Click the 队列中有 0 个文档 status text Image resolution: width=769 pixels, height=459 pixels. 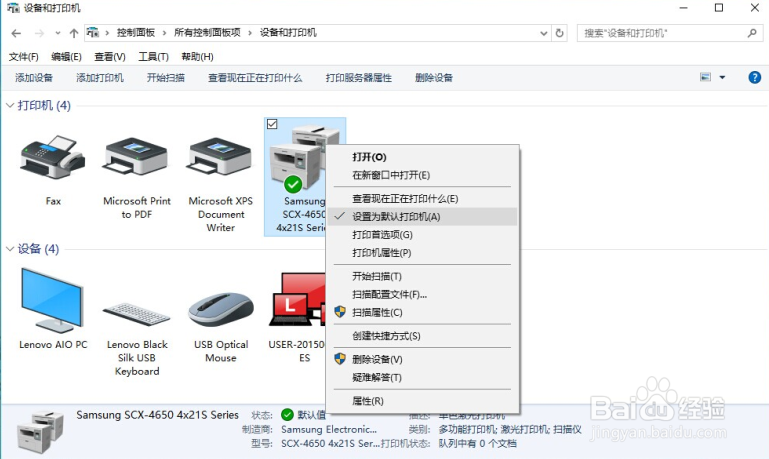[x=477, y=444]
